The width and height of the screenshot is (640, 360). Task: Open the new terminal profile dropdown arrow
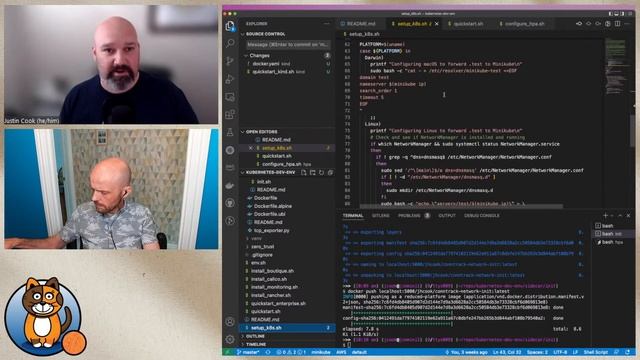612,215
